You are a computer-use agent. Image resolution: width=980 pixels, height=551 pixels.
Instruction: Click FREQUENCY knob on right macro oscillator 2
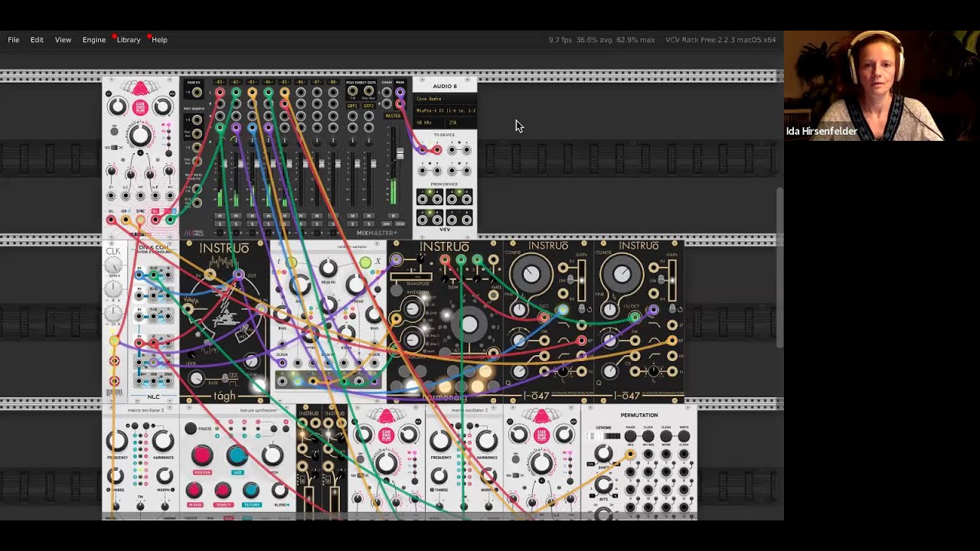pyautogui.click(x=440, y=441)
